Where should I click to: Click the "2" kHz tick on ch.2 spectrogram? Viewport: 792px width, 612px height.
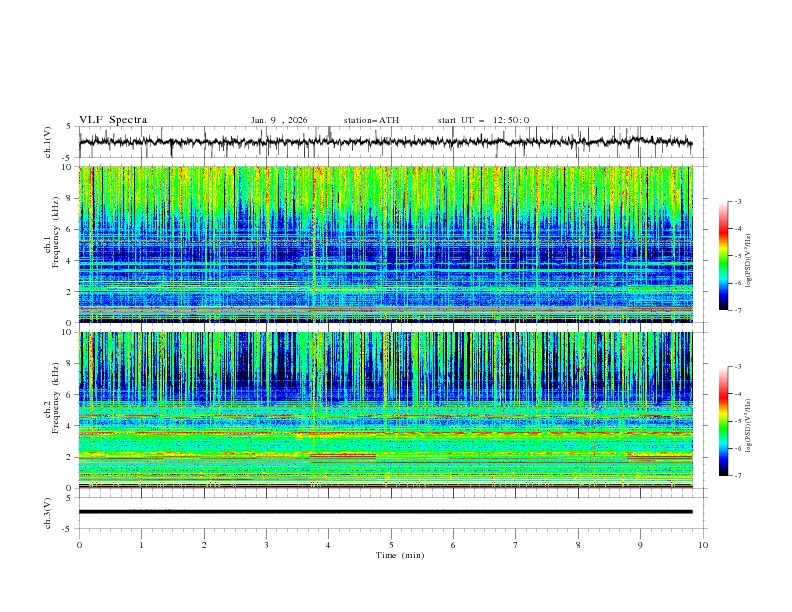70,457
